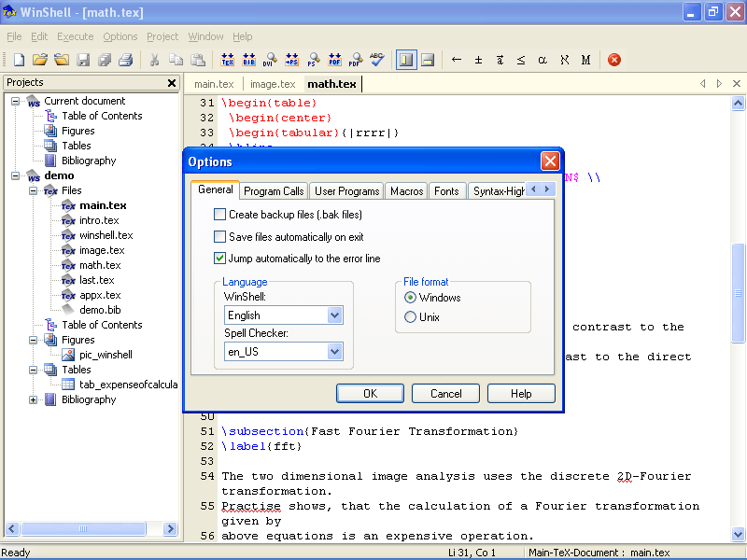Screen dimensions: 747x560
Task: Switch to the Macros tab
Action: coord(406,189)
